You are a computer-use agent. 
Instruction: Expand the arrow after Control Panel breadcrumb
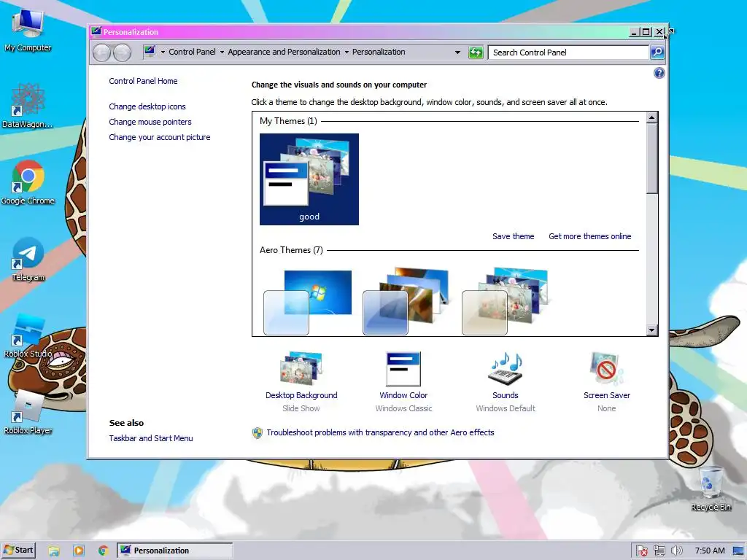coord(222,52)
